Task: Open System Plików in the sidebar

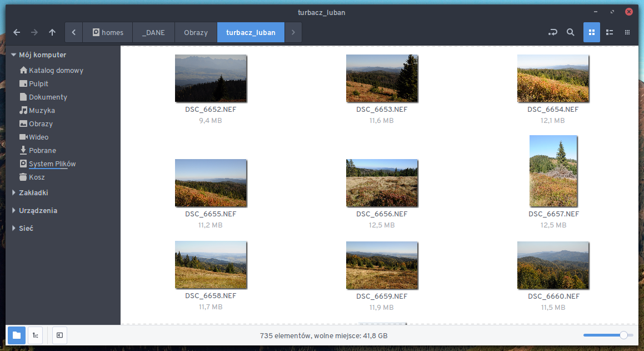Action: click(48, 164)
